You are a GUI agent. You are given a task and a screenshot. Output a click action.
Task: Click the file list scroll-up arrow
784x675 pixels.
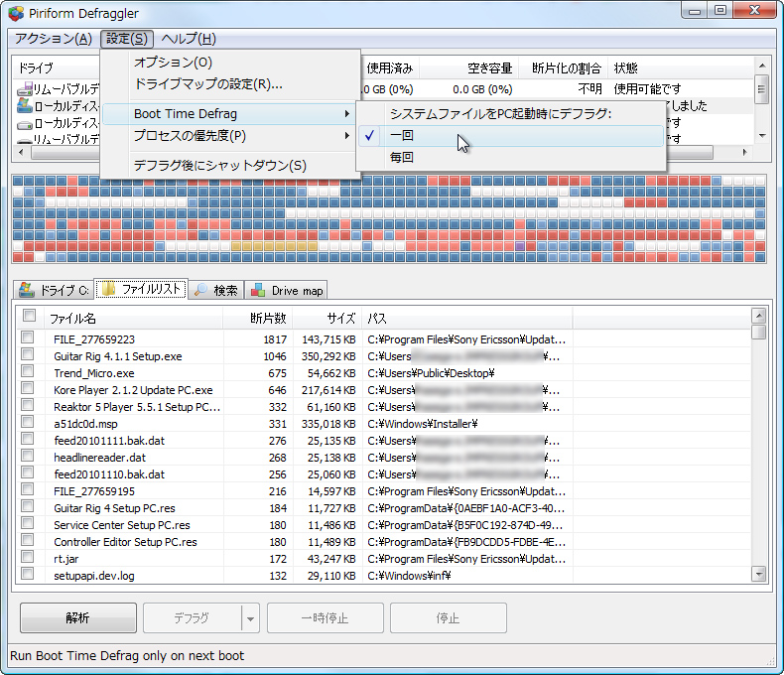tap(759, 316)
